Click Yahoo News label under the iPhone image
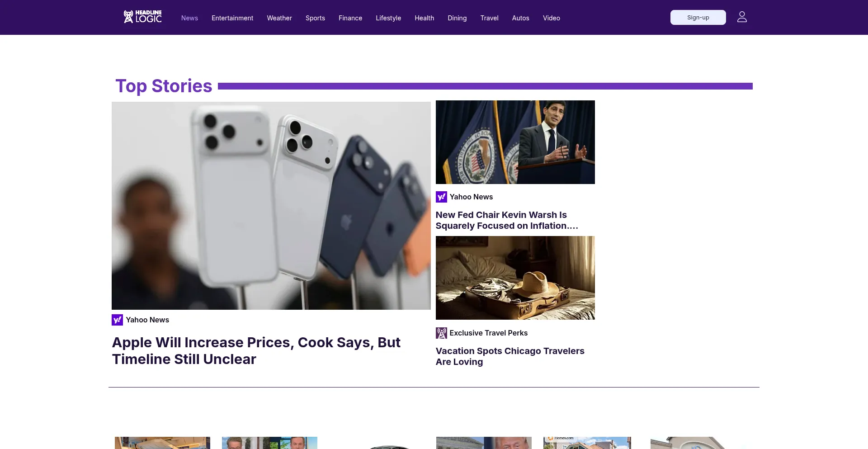This screenshot has width=868, height=449. click(147, 320)
